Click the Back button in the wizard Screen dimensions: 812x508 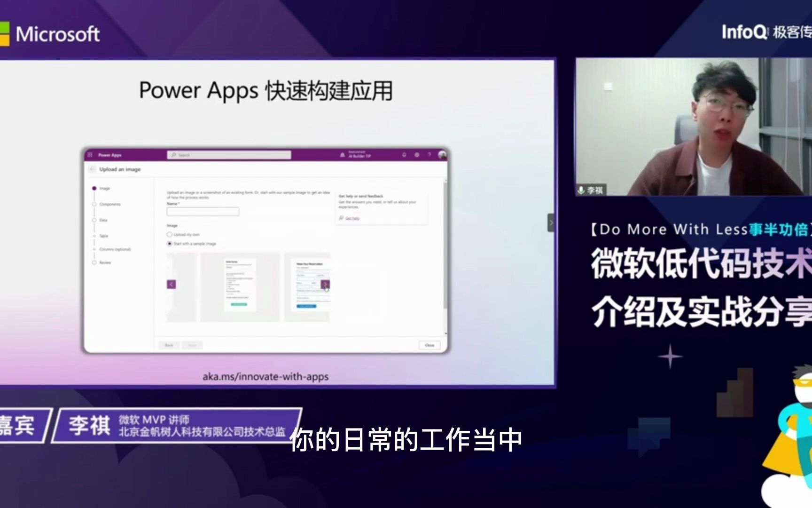[x=169, y=345]
